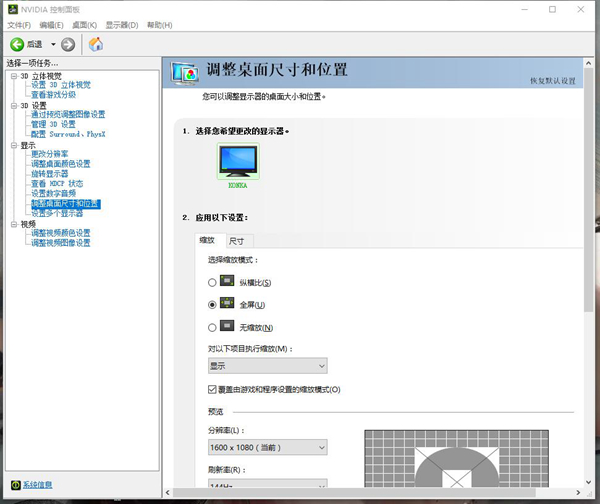
Task: Open the 帮助(H) menu
Action: tap(160, 25)
